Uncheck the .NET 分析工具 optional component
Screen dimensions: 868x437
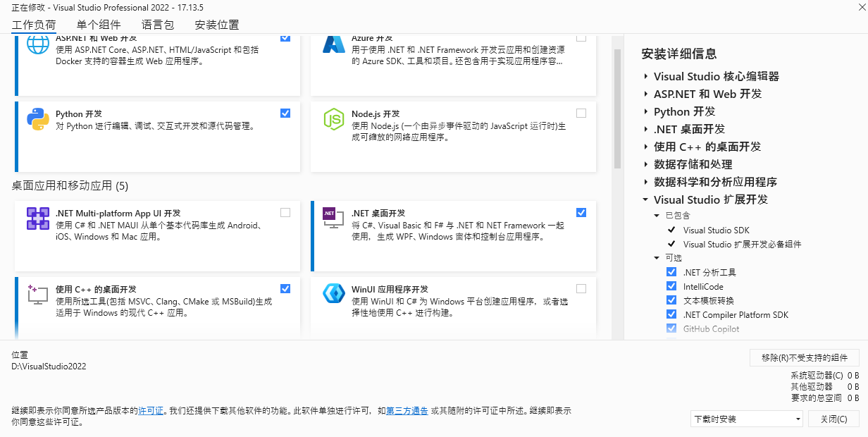pos(671,272)
